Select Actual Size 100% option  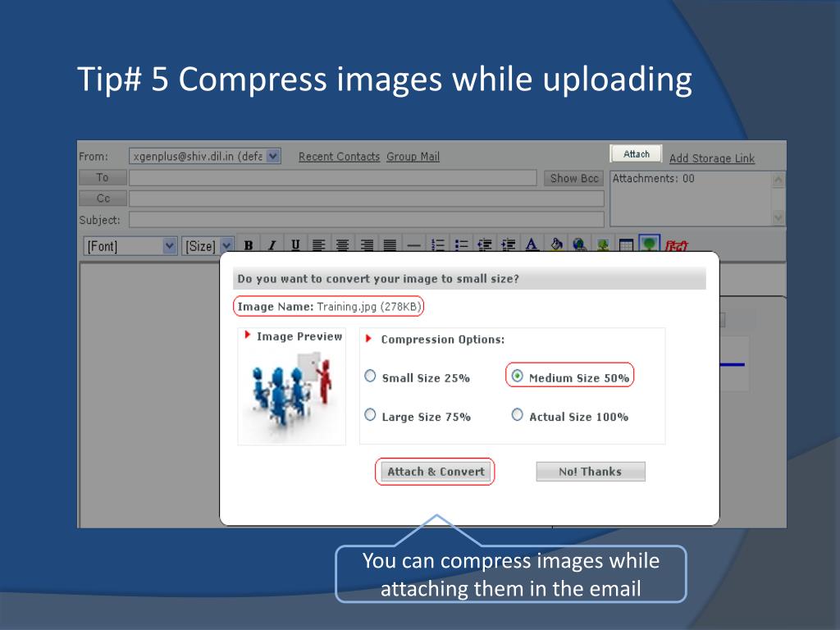517,414
